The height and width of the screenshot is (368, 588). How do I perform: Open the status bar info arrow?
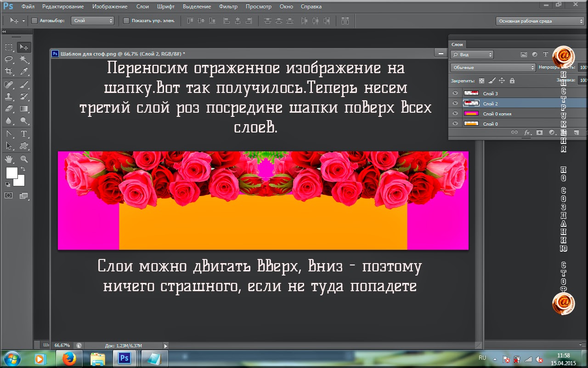166,345
